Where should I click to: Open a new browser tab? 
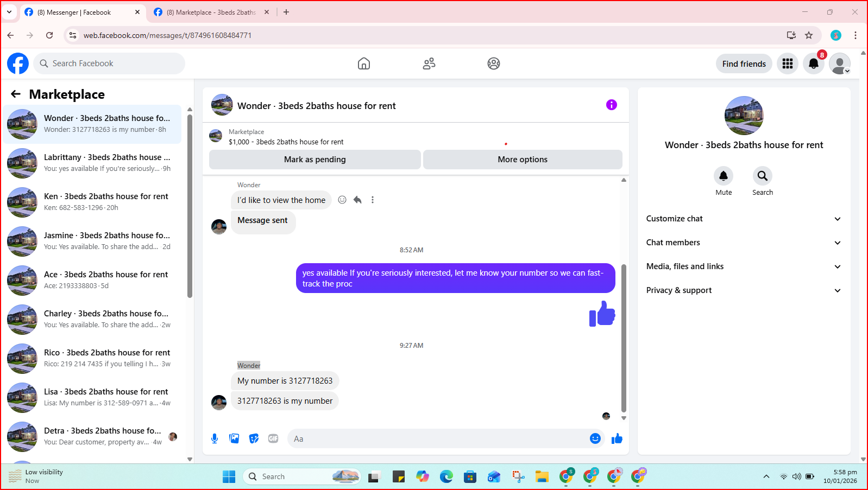pyautogui.click(x=286, y=12)
